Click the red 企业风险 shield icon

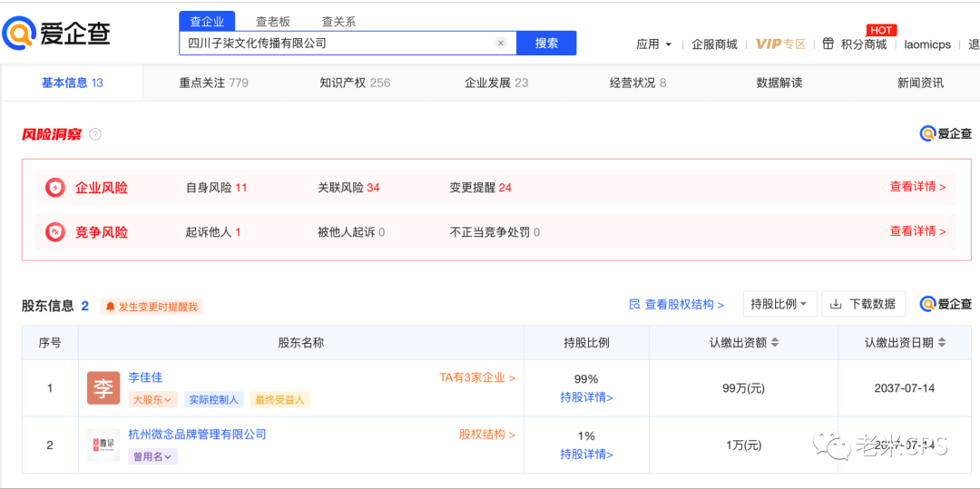[55, 188]
